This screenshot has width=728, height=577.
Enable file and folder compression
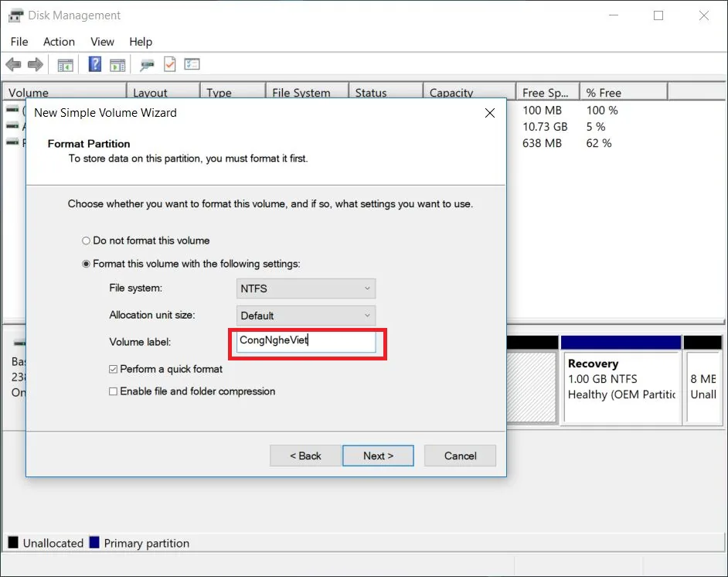pos(192,391)
